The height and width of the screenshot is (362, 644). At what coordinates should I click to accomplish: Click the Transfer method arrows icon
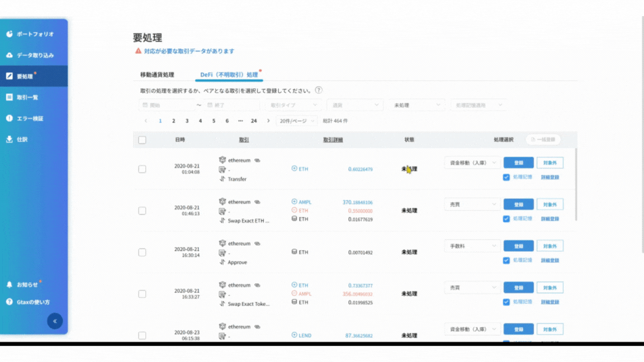click(222, 179)
